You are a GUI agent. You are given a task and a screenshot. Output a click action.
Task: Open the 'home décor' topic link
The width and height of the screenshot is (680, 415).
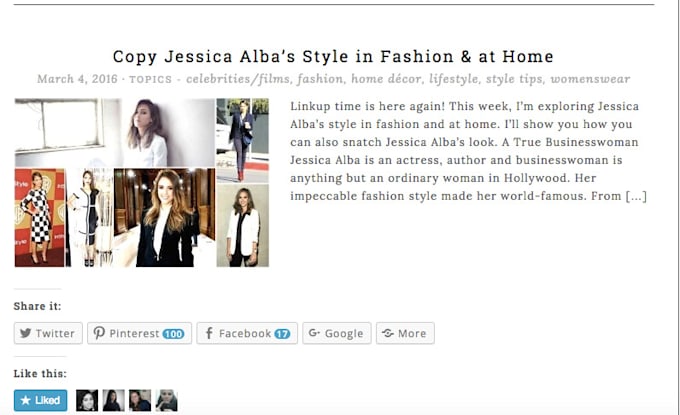[x=386, y=79]
